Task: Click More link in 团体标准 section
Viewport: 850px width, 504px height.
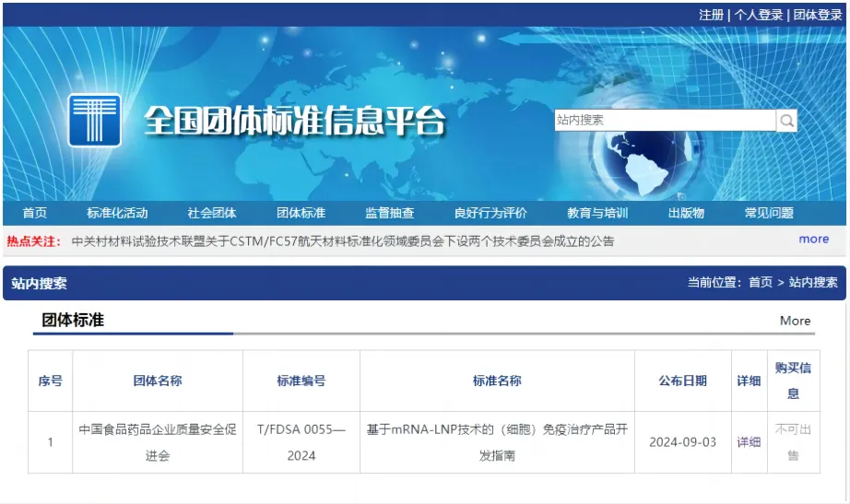Action: click(x=795, y=321)
